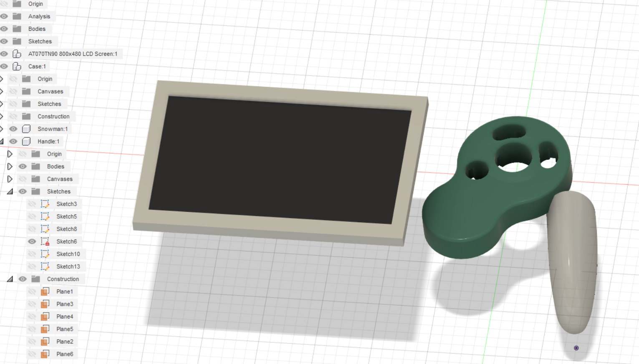The width and height of the screenshot is (639, 364).
Task: Click the folder icon beside Sketches under Handle:1
Action: pos(36,191)
